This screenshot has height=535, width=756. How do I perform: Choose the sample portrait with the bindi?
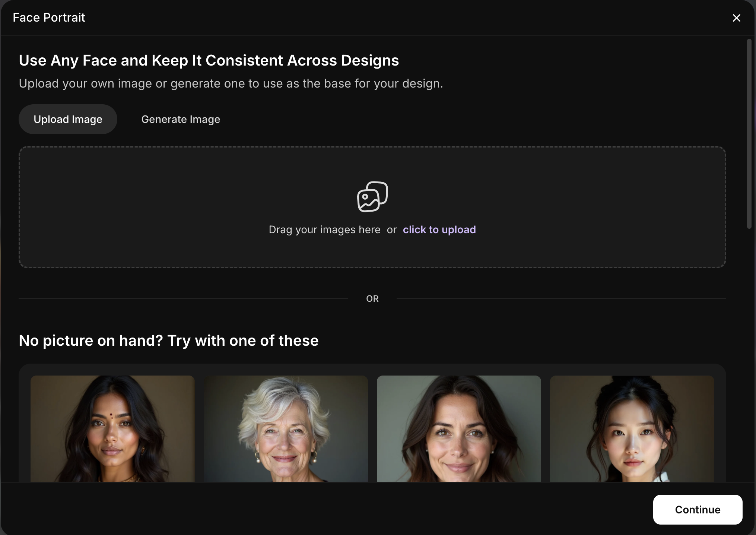[x=112, y=429]
